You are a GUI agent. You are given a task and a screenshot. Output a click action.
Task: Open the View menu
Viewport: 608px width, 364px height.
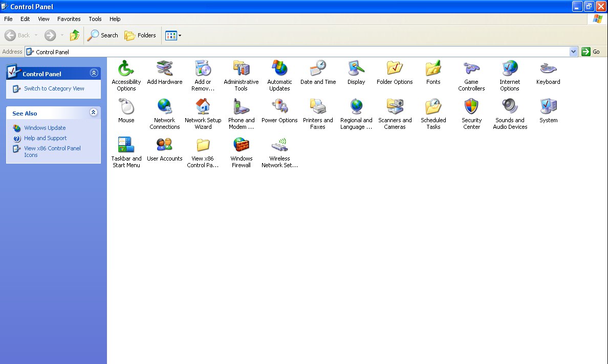(x=44, y=19)
